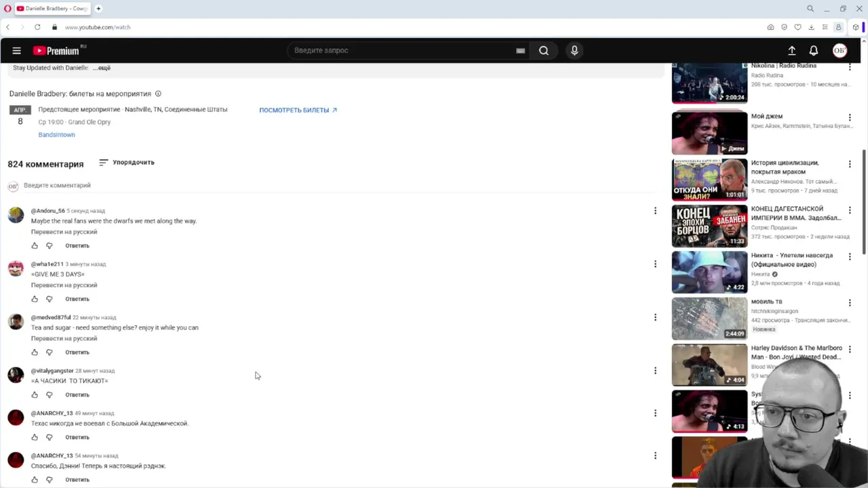Open the КОНЕЦ ЭПОХИ БОРЦОВ thumbnail

(x=709, y=226)
